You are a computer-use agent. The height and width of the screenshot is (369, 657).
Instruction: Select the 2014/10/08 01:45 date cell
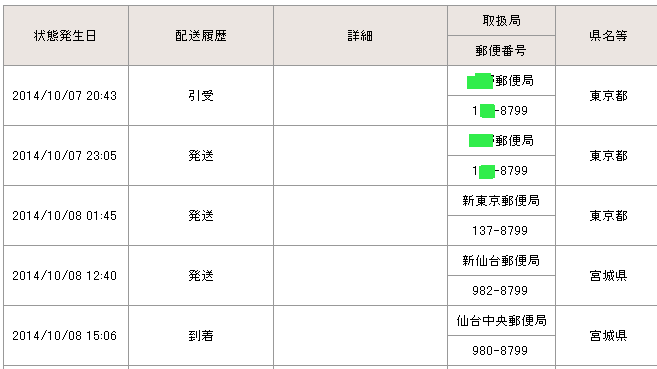pos(65,215)
